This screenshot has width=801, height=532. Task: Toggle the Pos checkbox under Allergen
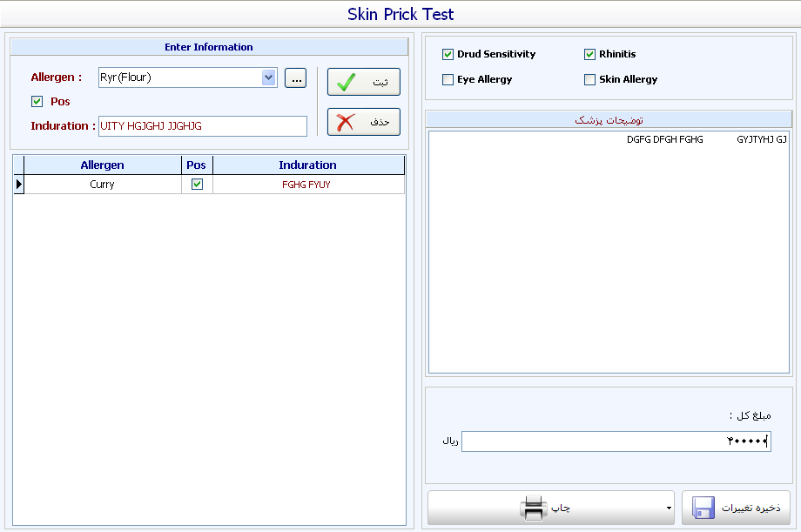tap(37, 102)
